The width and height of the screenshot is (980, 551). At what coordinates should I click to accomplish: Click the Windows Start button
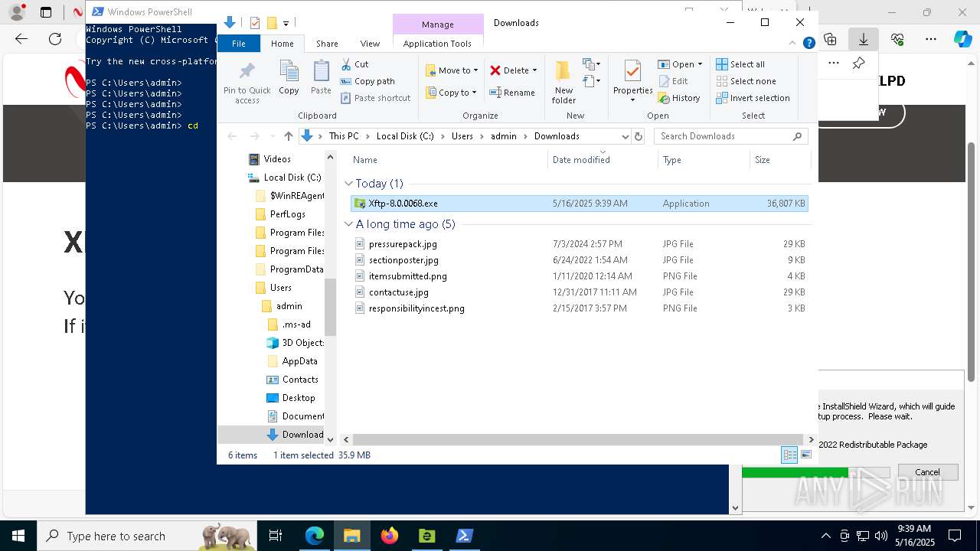coord(18,536)
